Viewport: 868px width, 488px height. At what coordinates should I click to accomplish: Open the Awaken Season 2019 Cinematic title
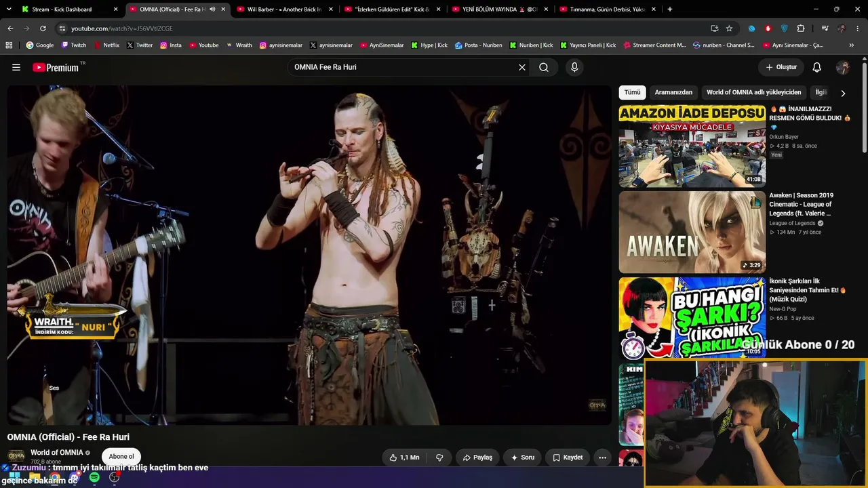point(802,204)
